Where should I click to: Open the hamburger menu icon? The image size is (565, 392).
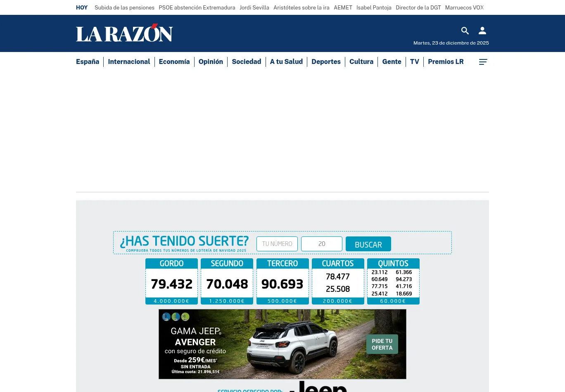click(483, 62)
